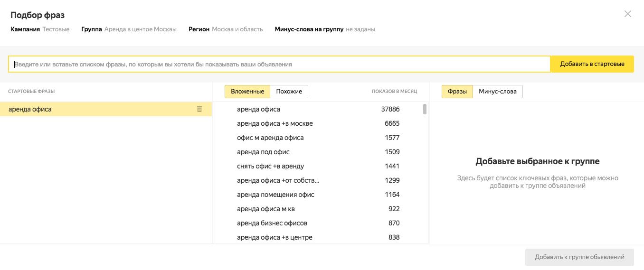The height and width of the screenshot is (270, 644).
Task: Close the Подбор фраз dialog
Action: point(628,14)
